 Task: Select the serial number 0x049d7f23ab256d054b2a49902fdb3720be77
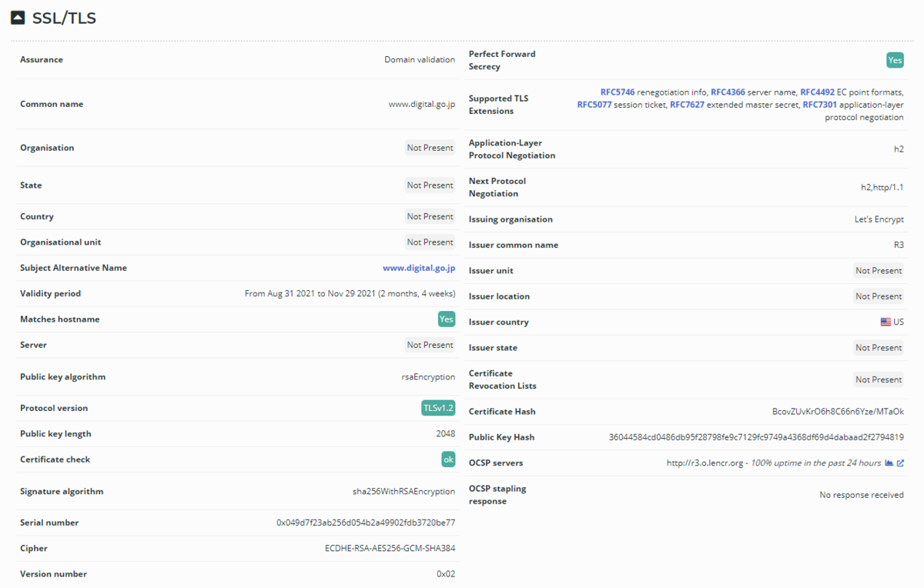tap(366, 523)
